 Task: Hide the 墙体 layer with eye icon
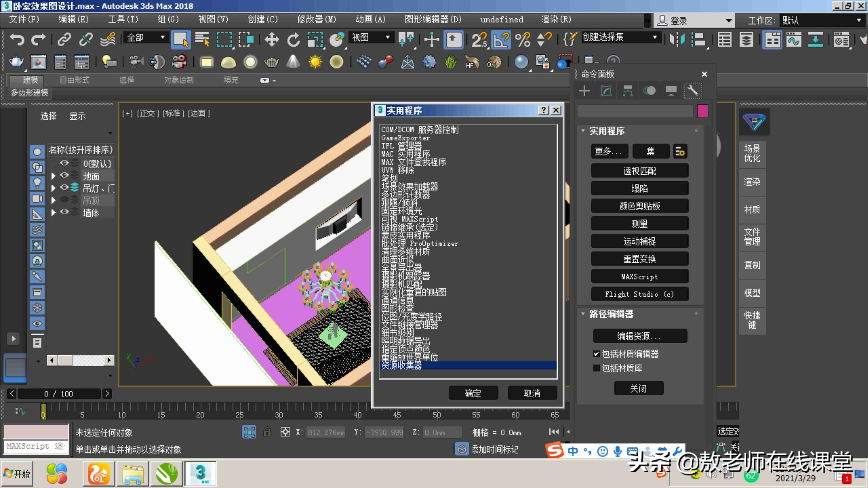pos(64,212)
